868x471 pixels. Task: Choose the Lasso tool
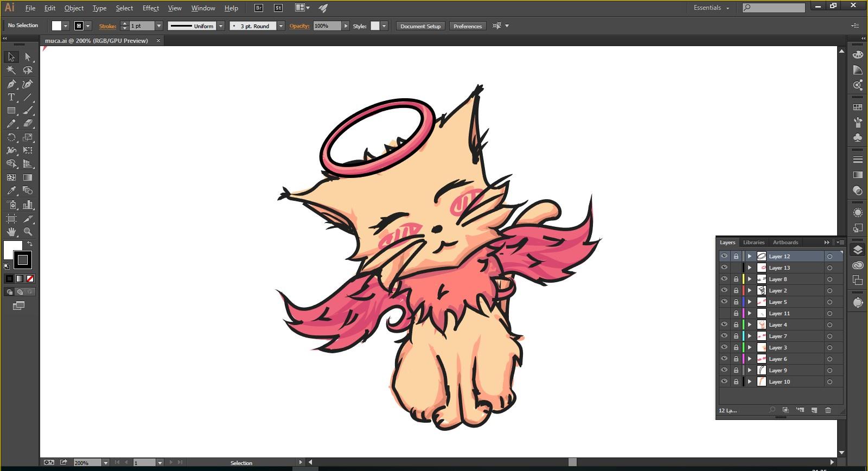click(x=28, y=70)
